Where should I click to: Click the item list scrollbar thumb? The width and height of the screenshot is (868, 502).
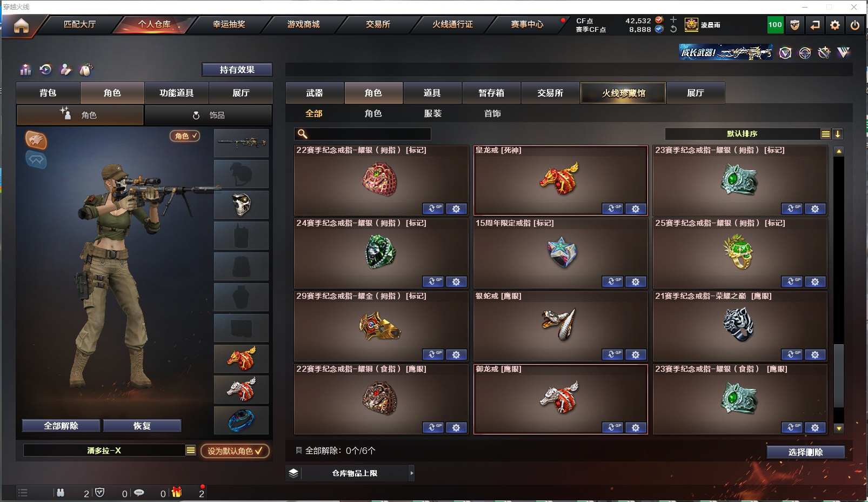click(x=839, y=376)
